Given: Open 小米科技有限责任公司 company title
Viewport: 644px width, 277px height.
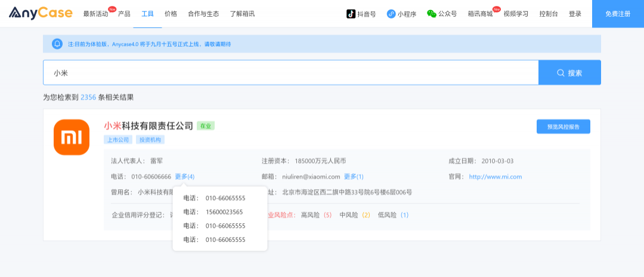Looking at the screenshot, I should [x=148, y=126].
